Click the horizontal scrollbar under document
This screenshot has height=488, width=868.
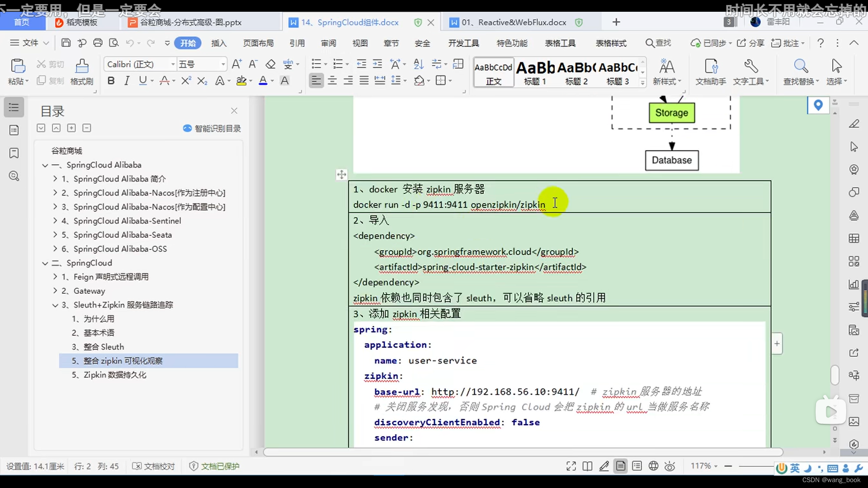[523, 452]
